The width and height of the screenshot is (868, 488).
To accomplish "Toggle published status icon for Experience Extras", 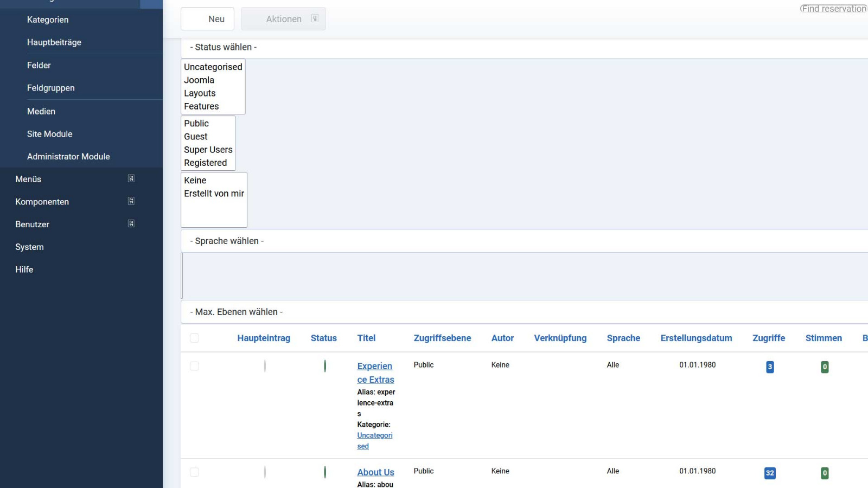I will coord(325,366).
